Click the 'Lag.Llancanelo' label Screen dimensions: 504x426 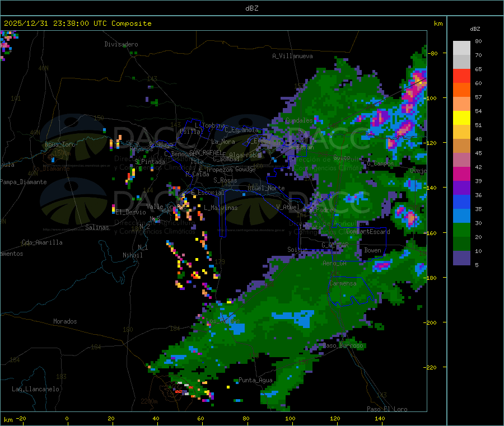click(x=35, y=389)
